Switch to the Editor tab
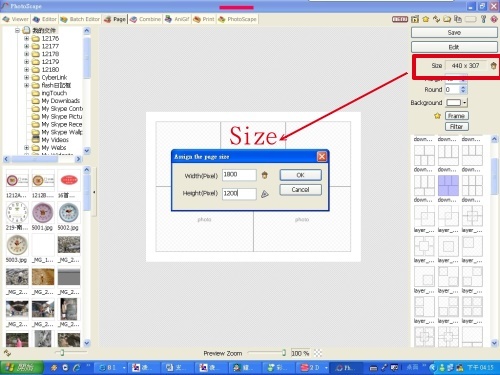The image size is (500, 375). (x=45, y=19)
